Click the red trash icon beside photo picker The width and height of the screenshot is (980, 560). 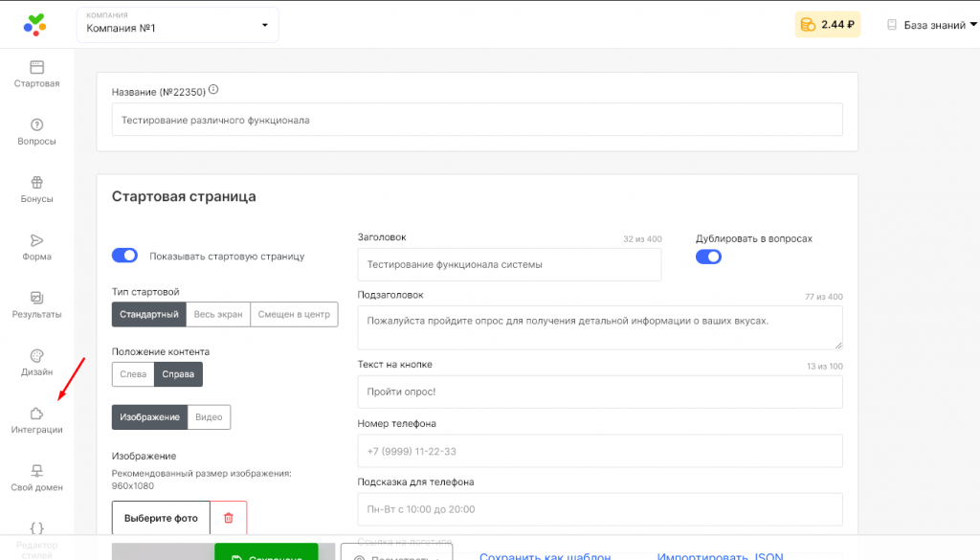(x=228, y=518)
